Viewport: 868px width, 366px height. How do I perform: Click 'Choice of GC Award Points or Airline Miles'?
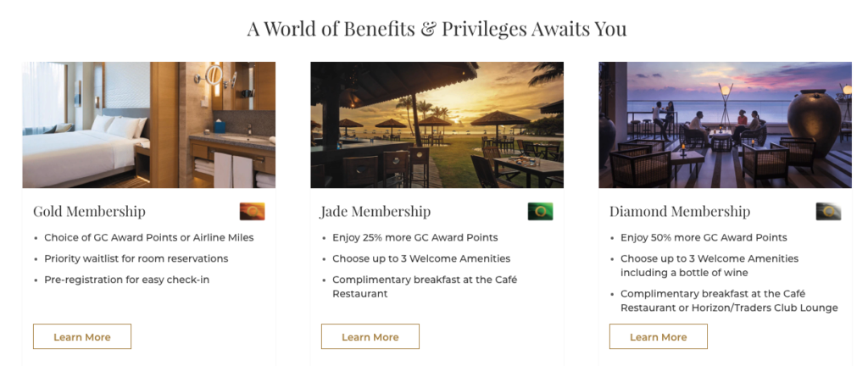[149, 238]
